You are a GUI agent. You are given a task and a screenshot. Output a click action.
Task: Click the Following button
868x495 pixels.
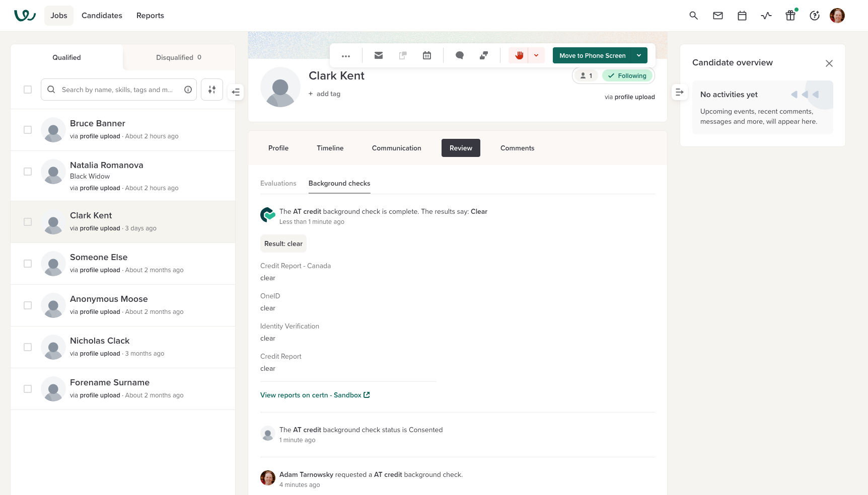(x=627, y=76)
